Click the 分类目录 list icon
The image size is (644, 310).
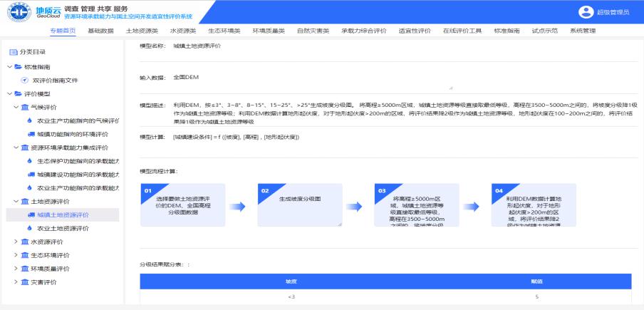pos(13,52)
